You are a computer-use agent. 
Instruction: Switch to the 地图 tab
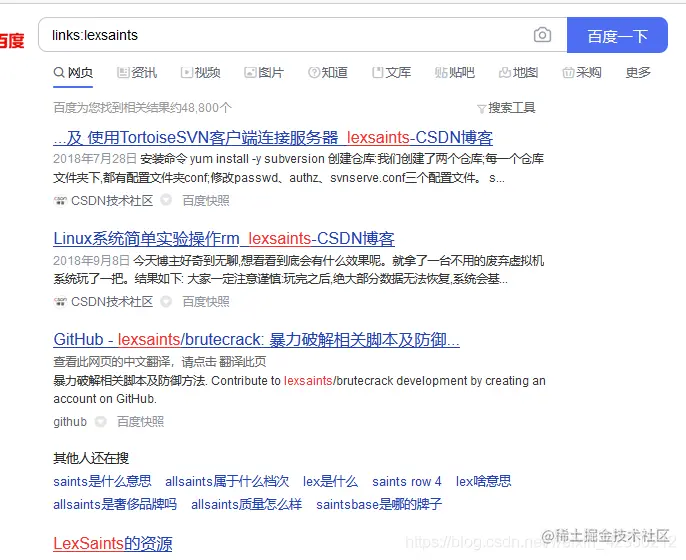518,72
